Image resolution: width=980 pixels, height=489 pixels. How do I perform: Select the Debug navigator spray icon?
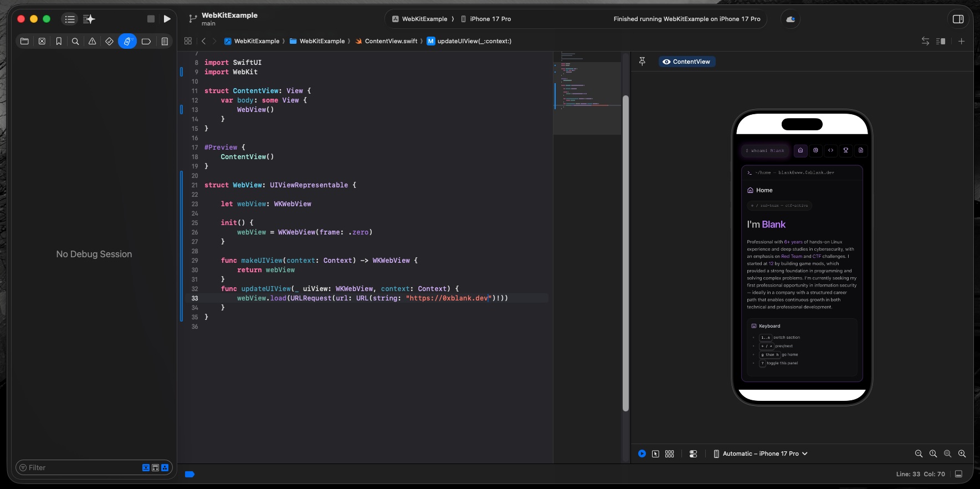tap(127, 41)
